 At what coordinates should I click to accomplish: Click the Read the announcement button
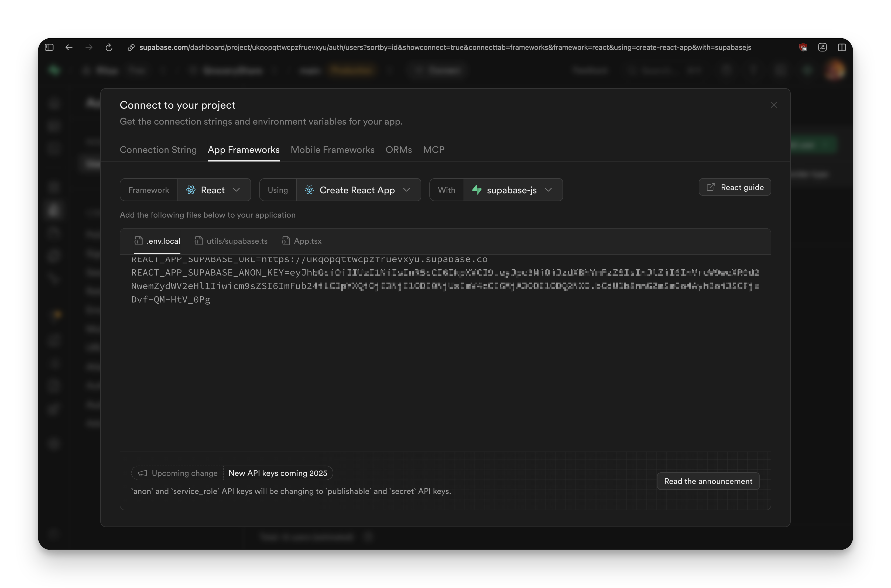pyautogui.click(x=708, y=481)
